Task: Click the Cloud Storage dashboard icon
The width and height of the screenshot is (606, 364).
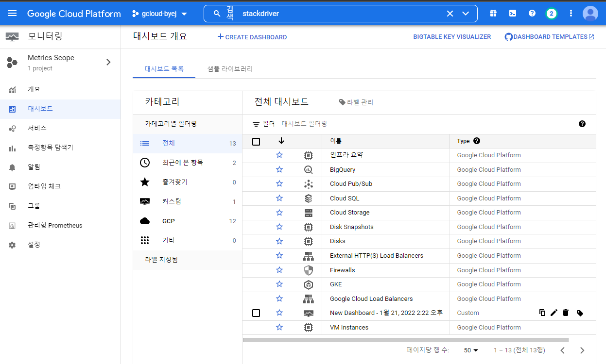Action: (308, 213)
